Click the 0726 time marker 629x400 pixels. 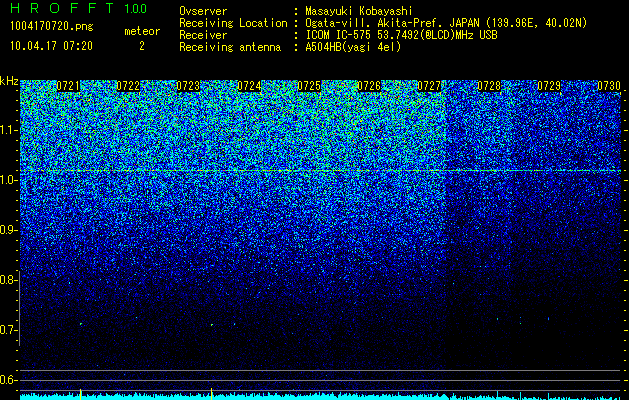369,86
